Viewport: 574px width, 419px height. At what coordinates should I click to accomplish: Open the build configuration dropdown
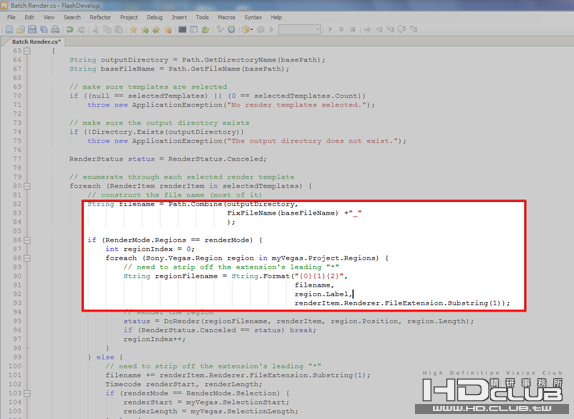click(x=299, y=29)
